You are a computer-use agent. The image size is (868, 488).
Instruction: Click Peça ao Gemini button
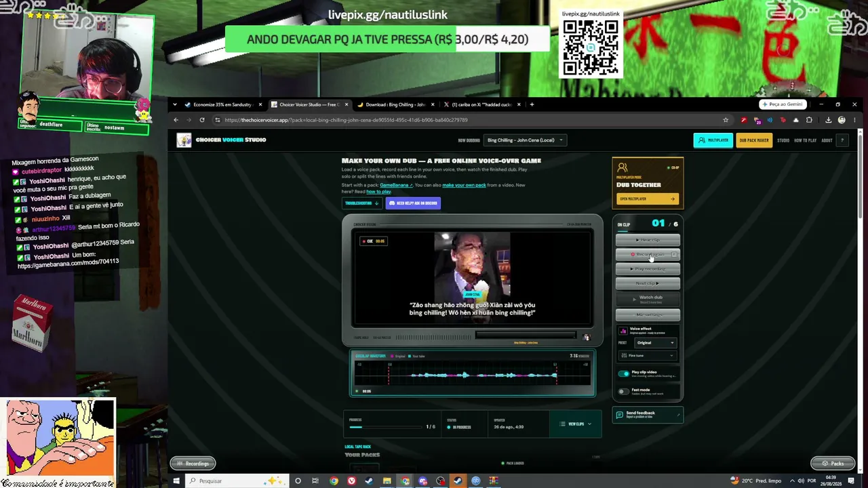coord(783,104)
